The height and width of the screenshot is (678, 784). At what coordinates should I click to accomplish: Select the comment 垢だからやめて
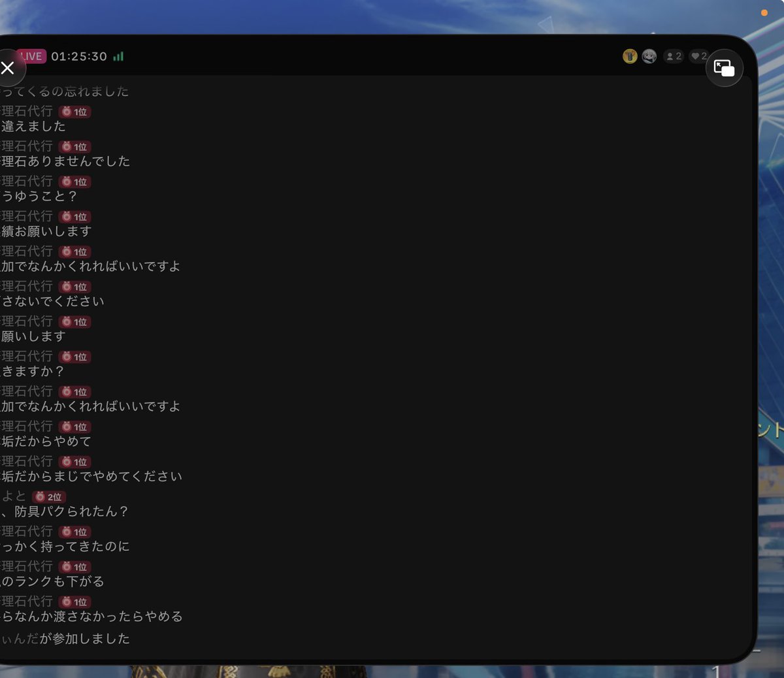coord(46,441)
